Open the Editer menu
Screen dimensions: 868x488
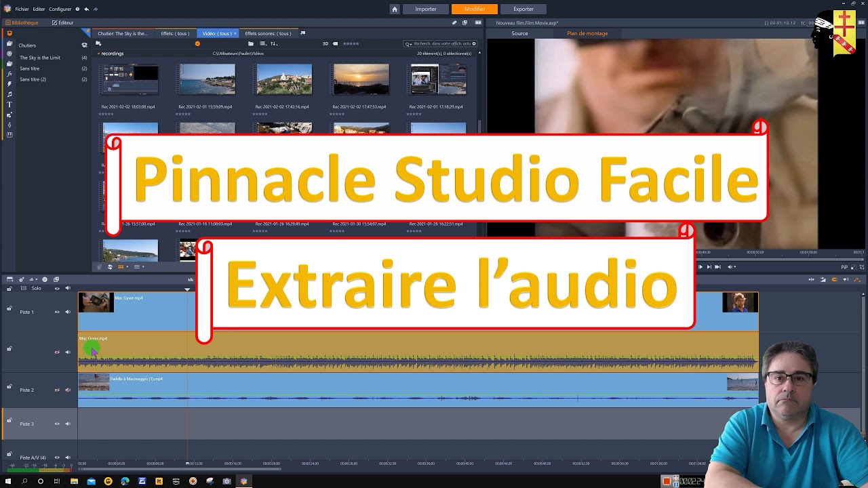pos(39,9)
